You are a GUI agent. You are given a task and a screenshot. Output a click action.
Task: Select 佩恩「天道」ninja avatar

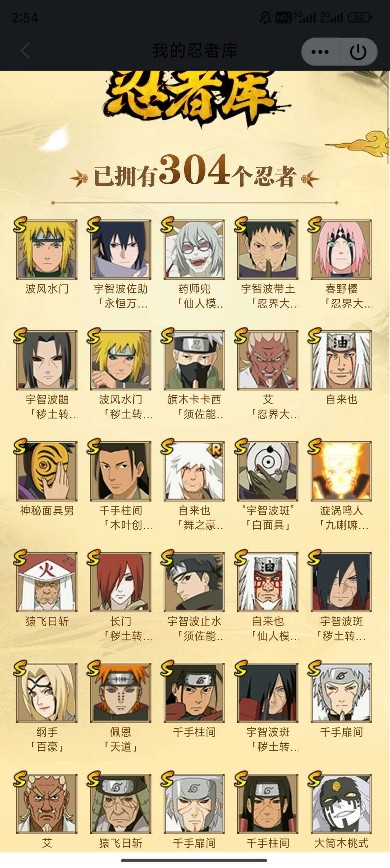(x=121, y=693)
